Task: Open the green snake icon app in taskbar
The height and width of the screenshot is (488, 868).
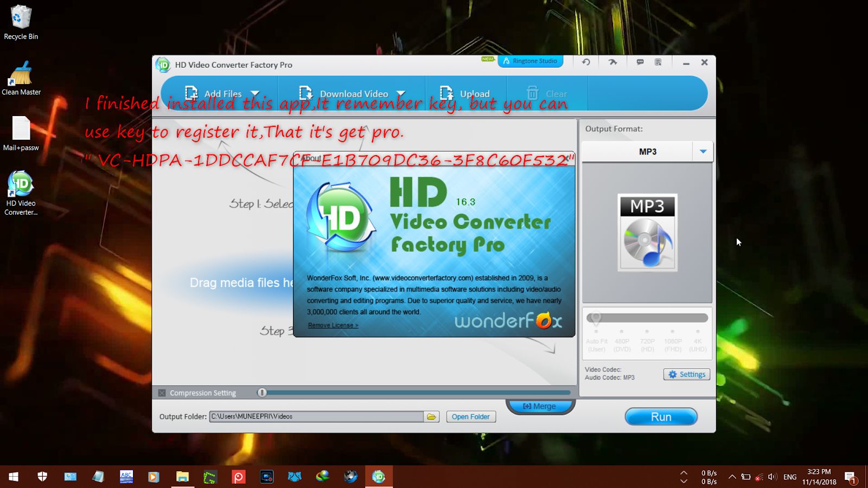Action: click(210, 477)
